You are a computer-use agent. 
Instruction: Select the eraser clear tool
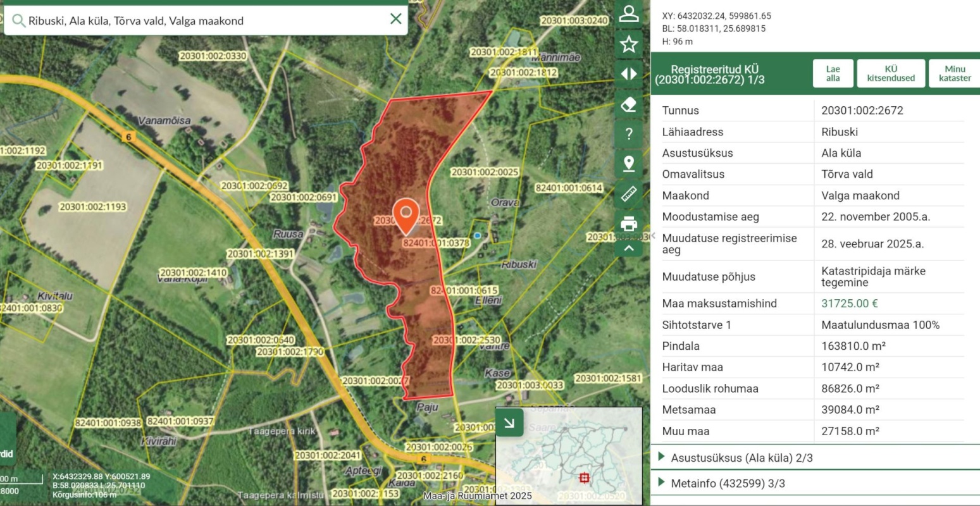tap(628, 104)
